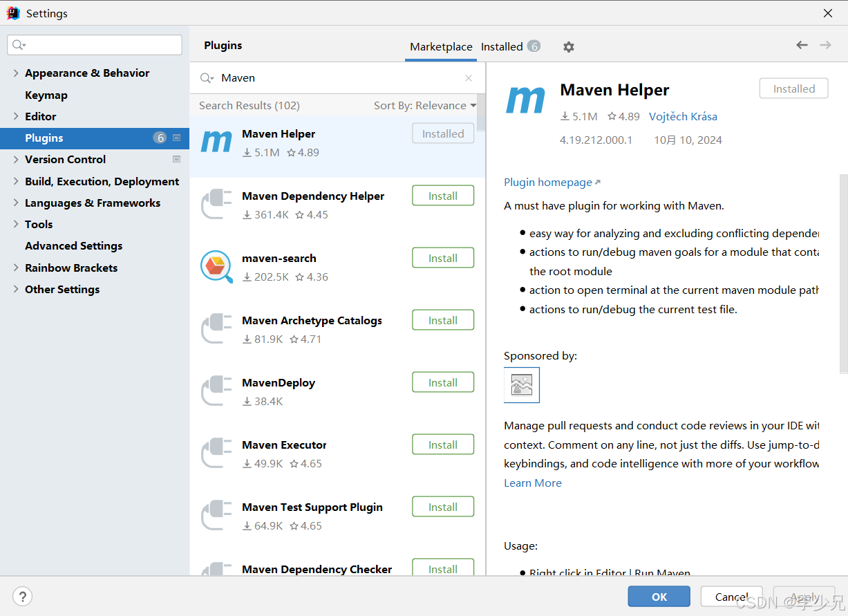Navigate forward with the right arrow
Viewport: 848px width, 616px height.
825,45
